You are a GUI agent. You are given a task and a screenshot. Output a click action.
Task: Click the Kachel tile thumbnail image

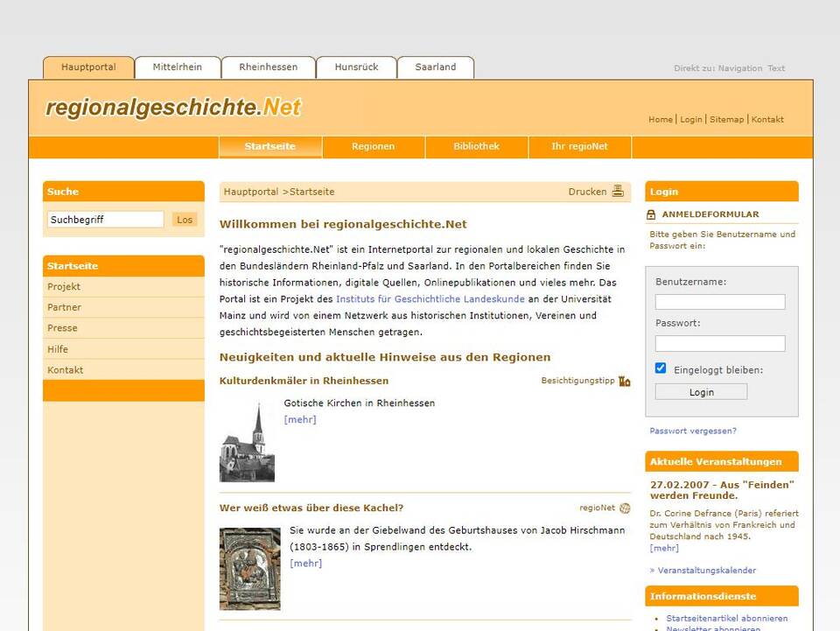(x=249, y=569)
